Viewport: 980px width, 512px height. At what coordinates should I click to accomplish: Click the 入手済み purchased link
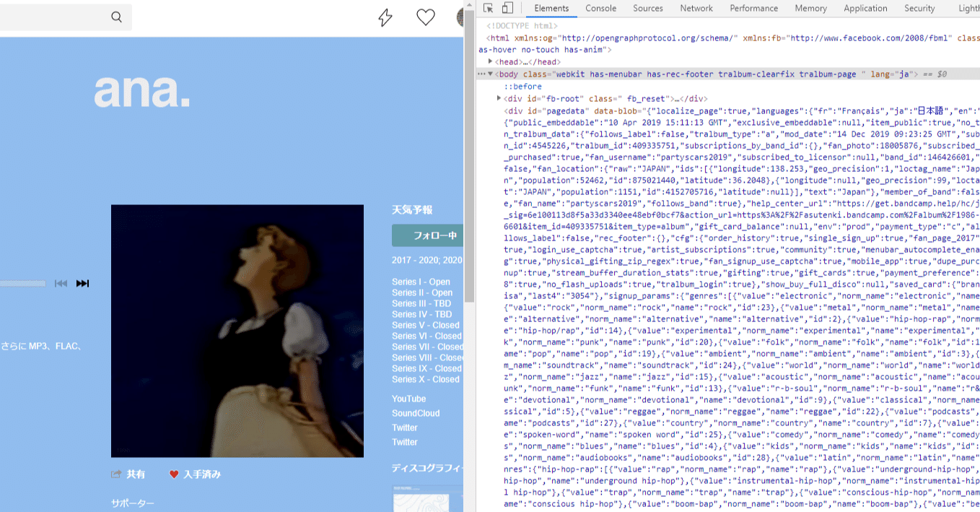tap(202, 474)
